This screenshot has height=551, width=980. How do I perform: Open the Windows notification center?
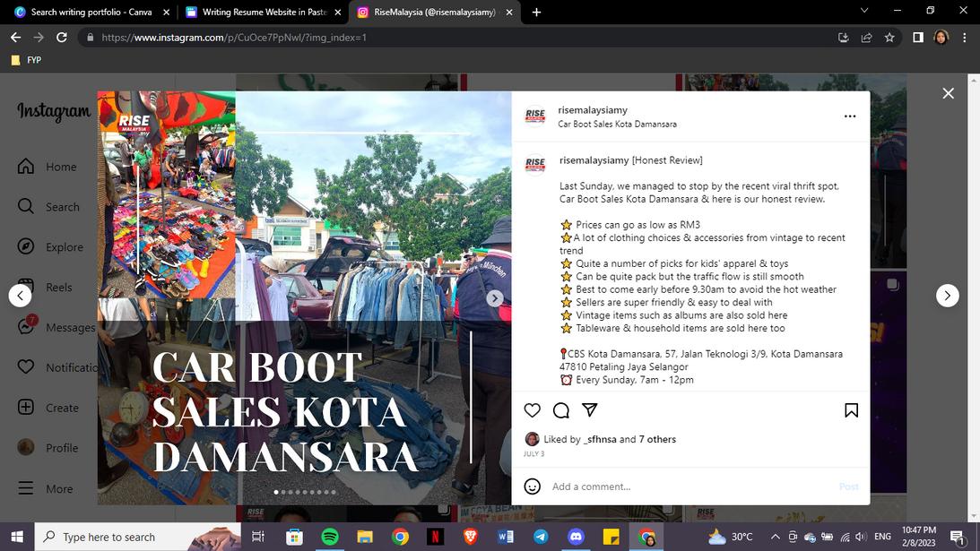957,537
